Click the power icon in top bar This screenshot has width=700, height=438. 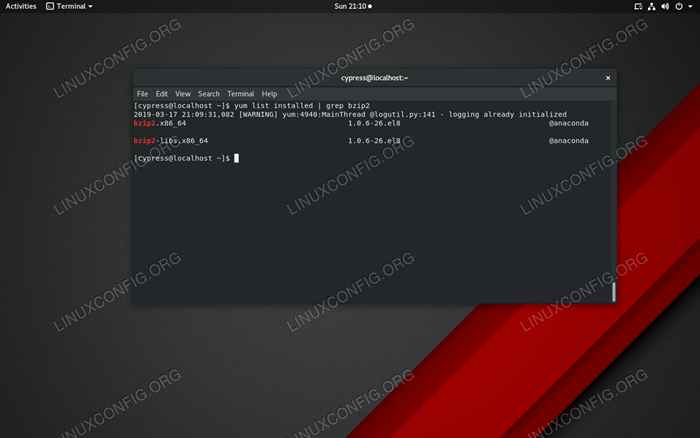[680, 6]
